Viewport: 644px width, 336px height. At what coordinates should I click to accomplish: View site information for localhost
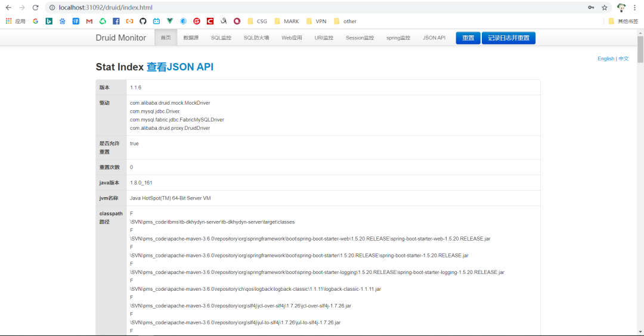[52, 7]
